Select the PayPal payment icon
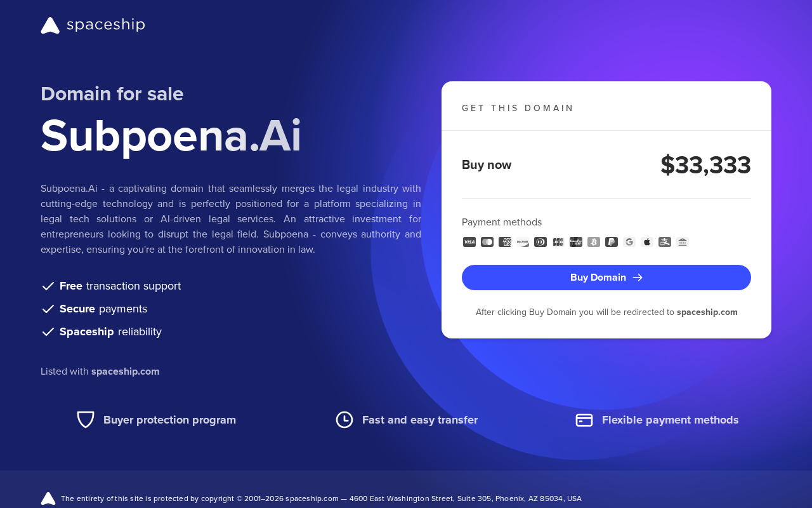Screen dimensions: 812x508 tap(612, 242)
